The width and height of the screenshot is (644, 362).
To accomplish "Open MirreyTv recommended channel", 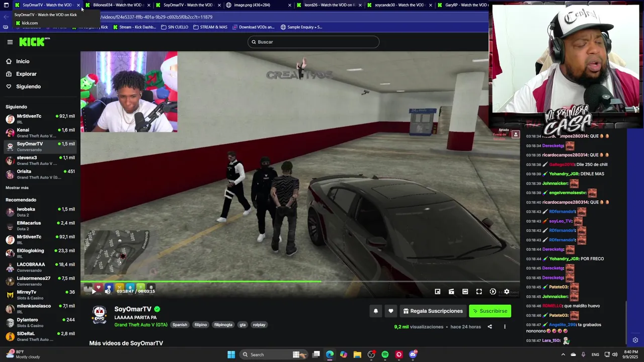I will click(40, 295).
